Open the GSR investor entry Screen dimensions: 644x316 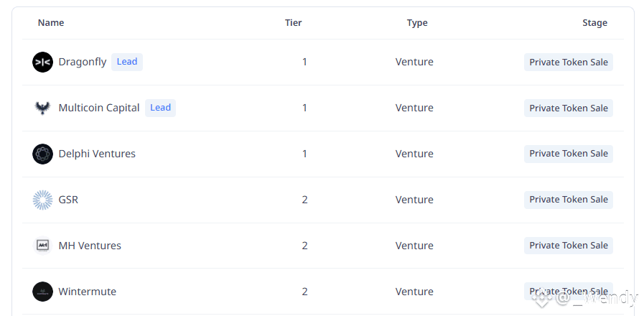coord(68,200)
